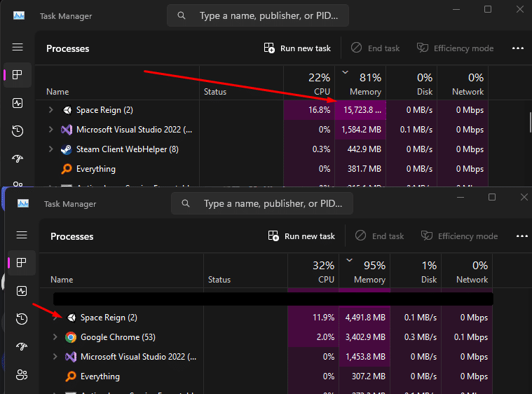Open Performance icon in bottom window sidebar

point(22,291)
